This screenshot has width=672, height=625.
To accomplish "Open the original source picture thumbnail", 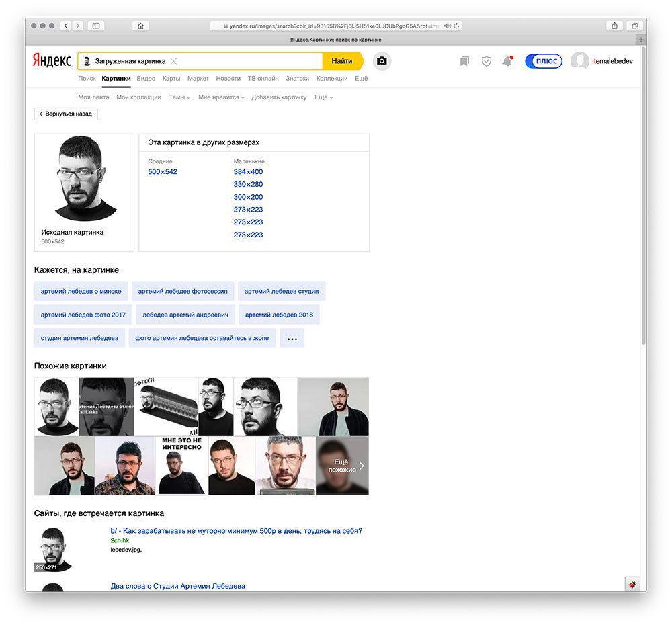I will coord(85,178).
